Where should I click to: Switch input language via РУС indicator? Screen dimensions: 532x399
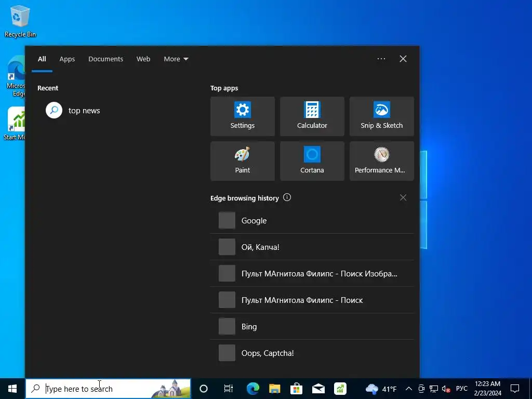coord(461,389)
